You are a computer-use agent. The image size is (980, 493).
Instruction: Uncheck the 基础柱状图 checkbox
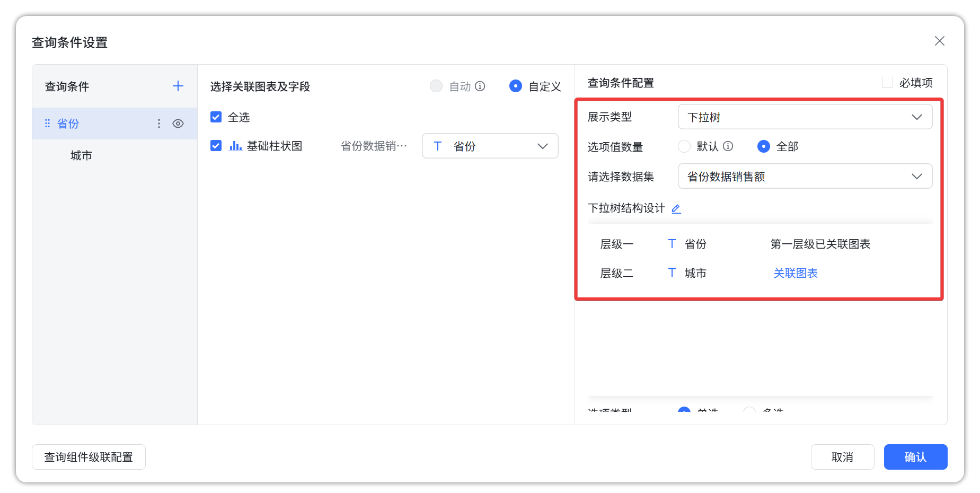(x=216, y=146)
